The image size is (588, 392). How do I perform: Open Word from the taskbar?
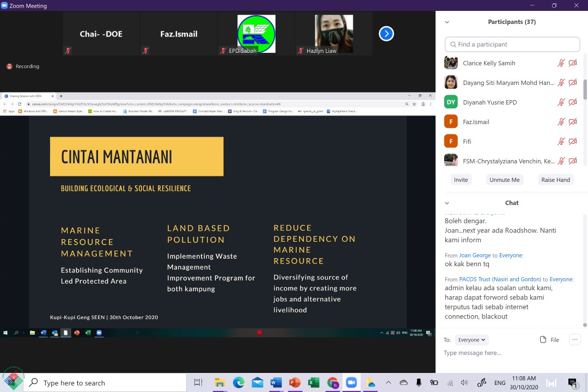(x=276, y=383)
